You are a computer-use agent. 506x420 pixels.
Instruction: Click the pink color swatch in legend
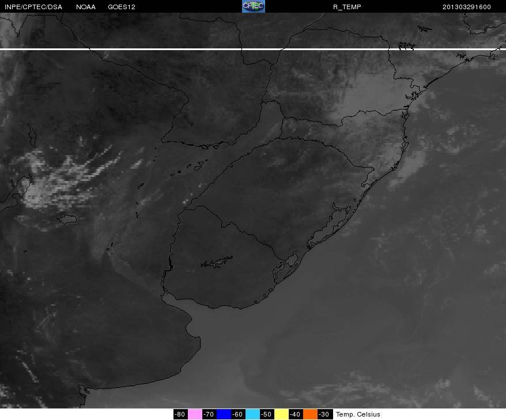(x=195, y=414)
